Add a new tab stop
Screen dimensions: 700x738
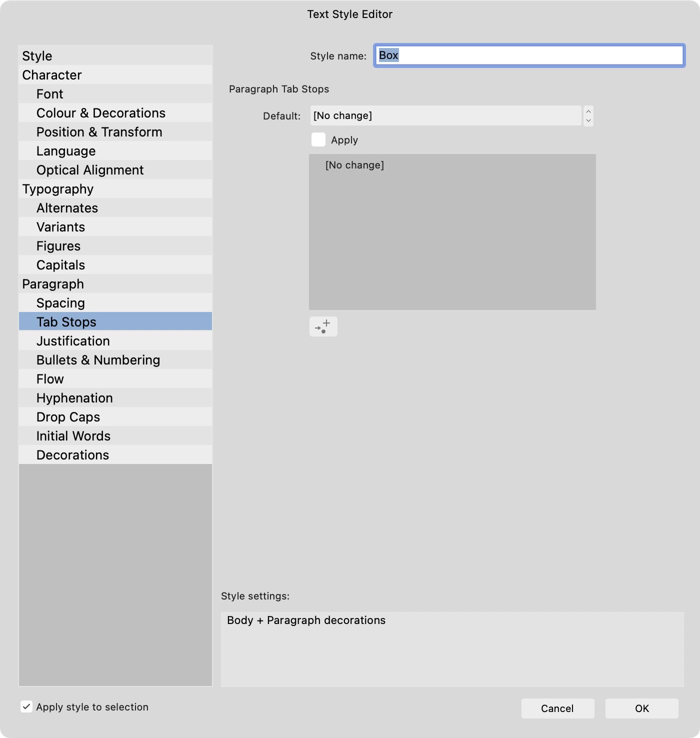(x=323, y=326)
